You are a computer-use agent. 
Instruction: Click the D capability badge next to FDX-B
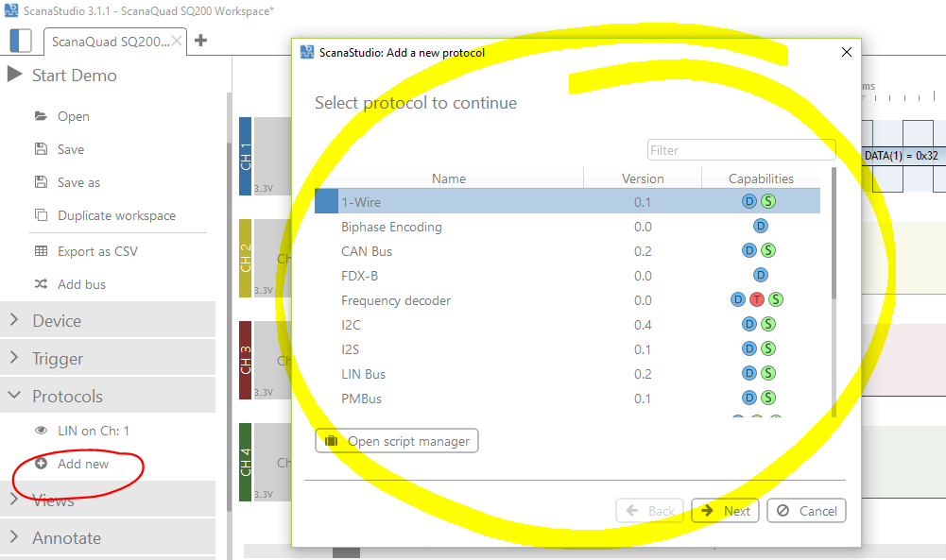click(761, 275)
